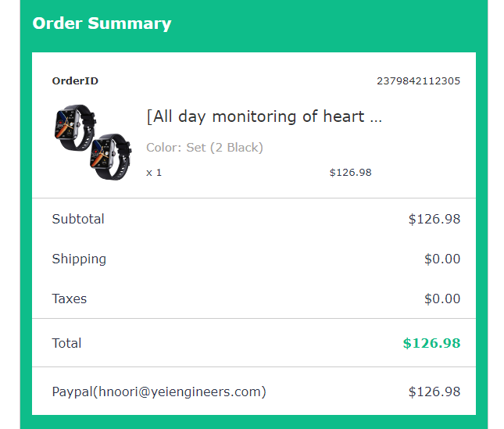Image resolution: width=504 pixels, height=429 pixels.
Task: Click the Subtotal label
Action: point(78,219)
